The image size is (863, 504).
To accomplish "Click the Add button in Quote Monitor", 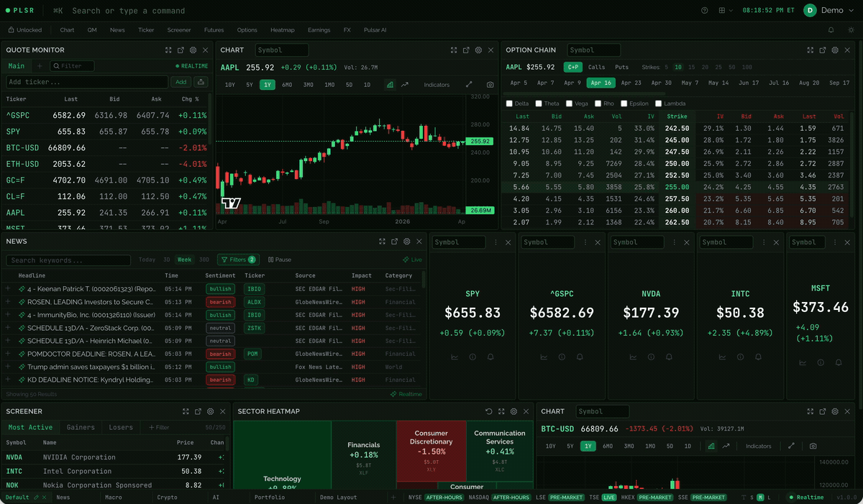I will (x=181, y=82).
